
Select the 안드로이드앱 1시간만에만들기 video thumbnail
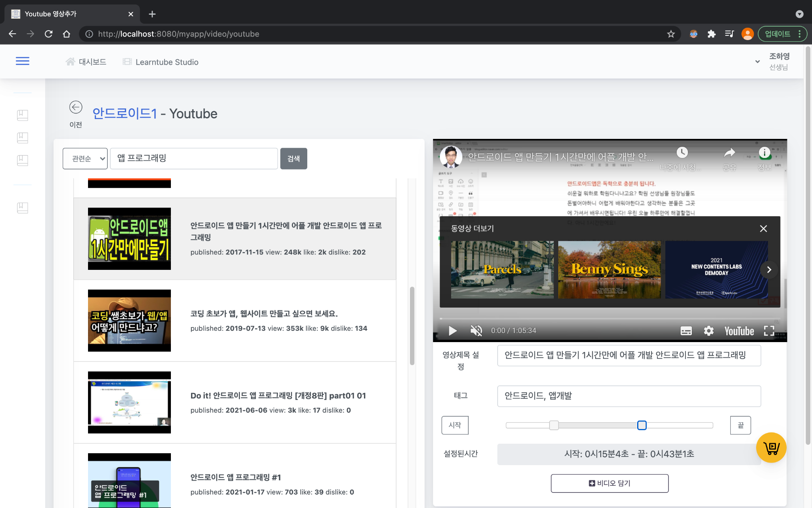[129, 239]
